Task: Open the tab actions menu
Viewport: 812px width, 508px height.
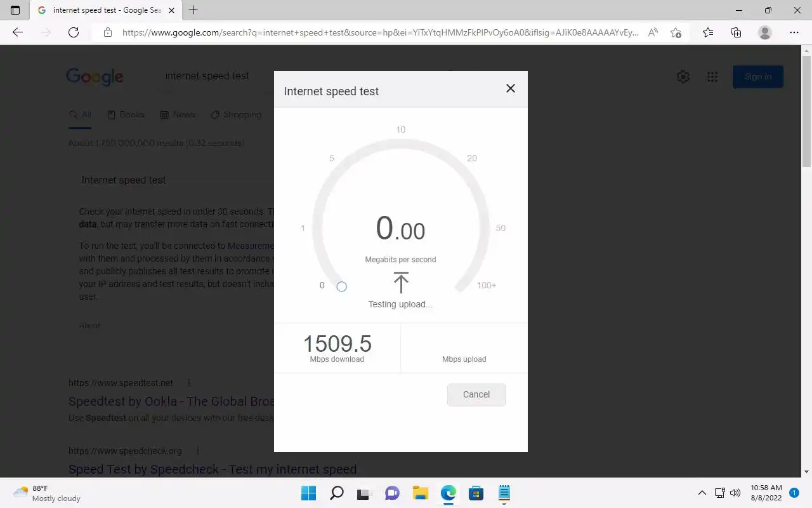Action: click(15, 10)
